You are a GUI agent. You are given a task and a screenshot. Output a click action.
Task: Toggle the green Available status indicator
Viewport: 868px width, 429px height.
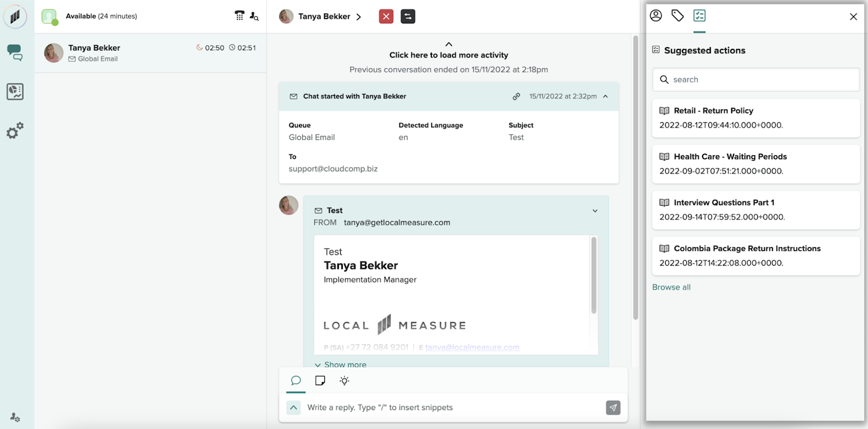(x=49, y=16)
